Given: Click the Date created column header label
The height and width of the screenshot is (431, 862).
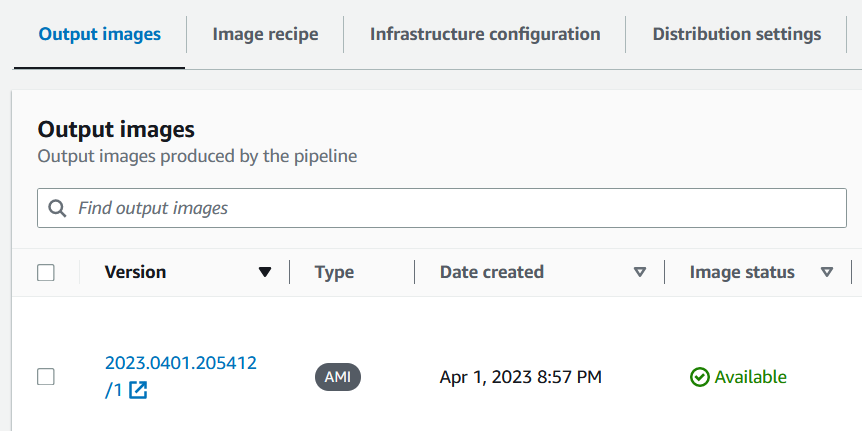Looking at the screenshot, I should coord(492,272).
